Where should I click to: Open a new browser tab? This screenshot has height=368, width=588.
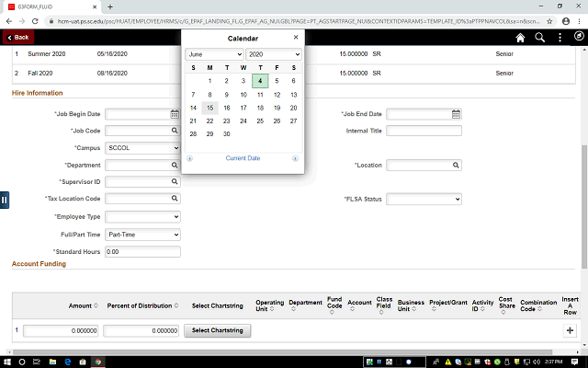click(x=110, y=6)
